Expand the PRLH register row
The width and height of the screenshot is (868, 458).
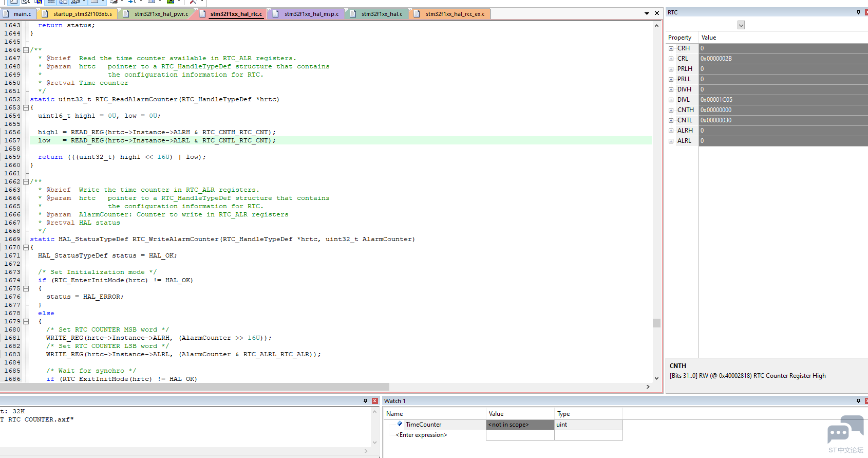[x=671, y=69]
